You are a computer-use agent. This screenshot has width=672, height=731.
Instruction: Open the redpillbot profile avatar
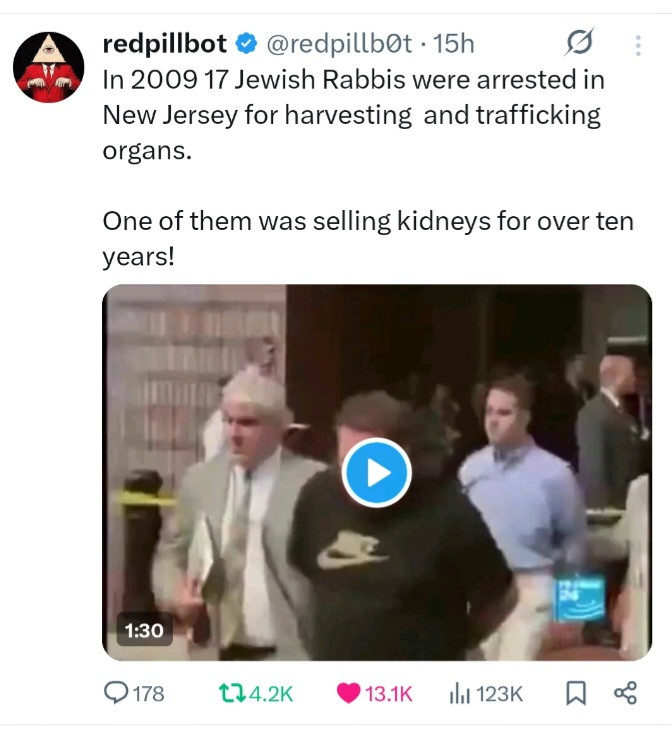(x=48, y=67)
